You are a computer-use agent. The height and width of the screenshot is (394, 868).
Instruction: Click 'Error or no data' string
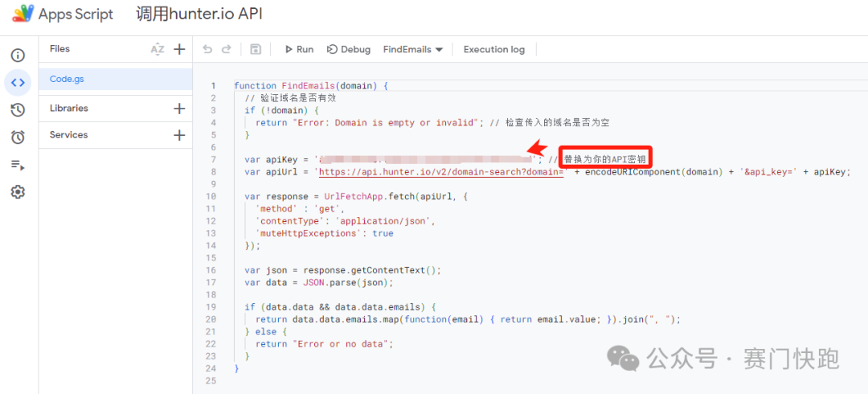pos(341,343)
